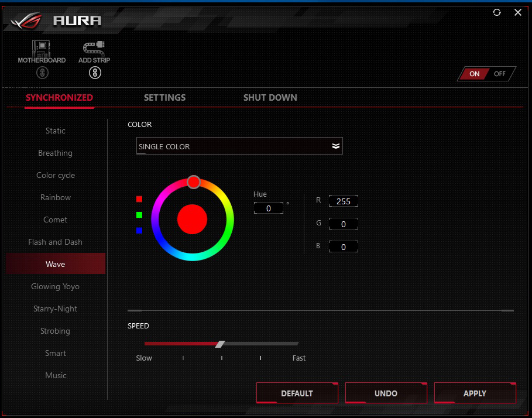The width and height of the screenshot is (532, 418).
Task: Open the Shut Down tab
Action: coord(270,98)
